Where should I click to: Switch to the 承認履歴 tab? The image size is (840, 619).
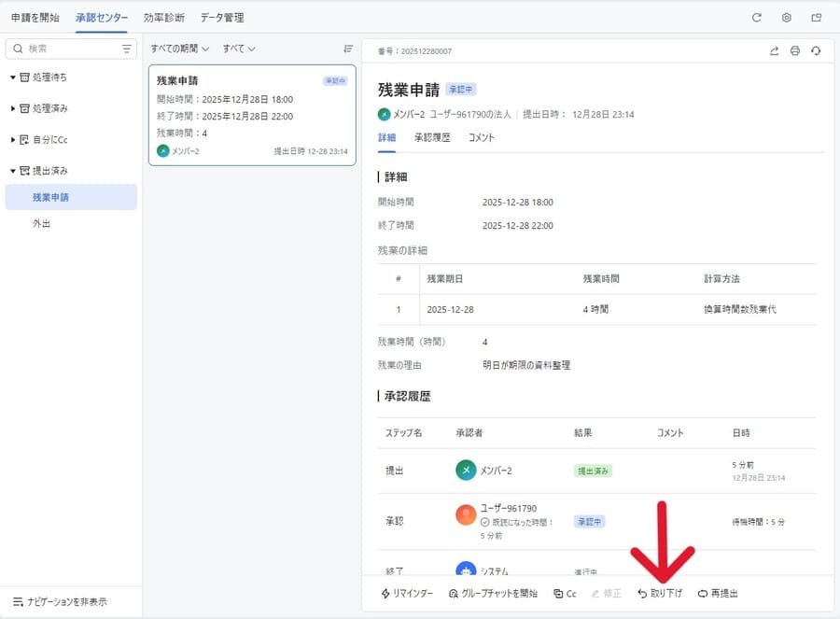[432, 137]
